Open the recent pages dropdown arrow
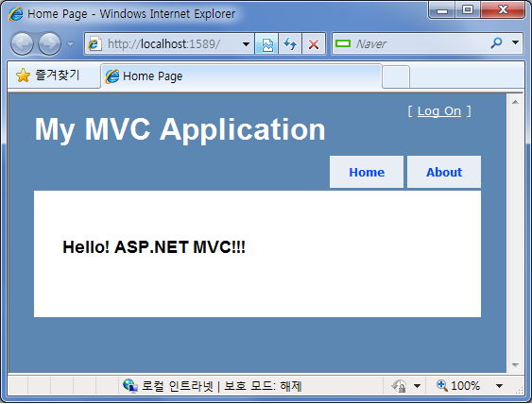 coord(70,44)
